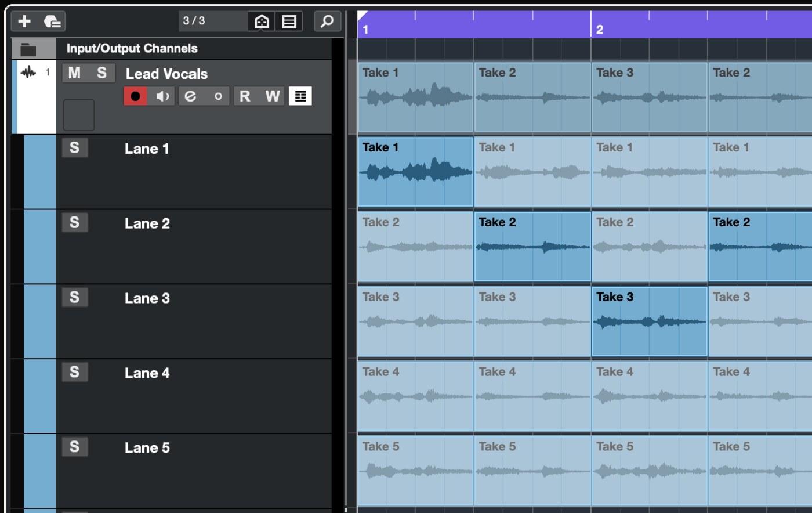
Task: Click the Find Tracks magnifier icon
Action: [x=327, y=21]
